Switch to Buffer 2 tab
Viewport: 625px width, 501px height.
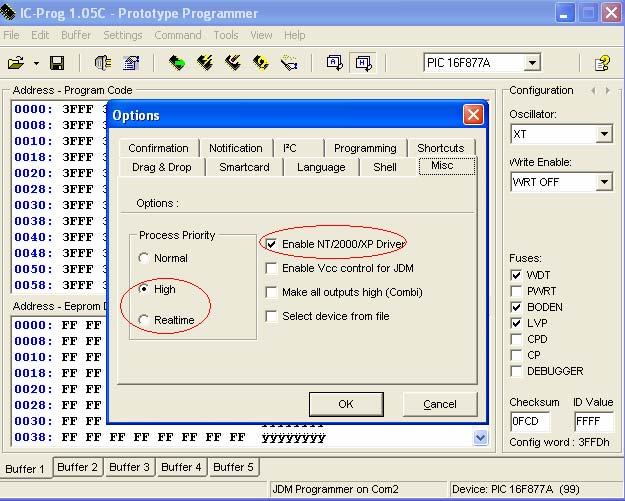click(x=77, y=467)
